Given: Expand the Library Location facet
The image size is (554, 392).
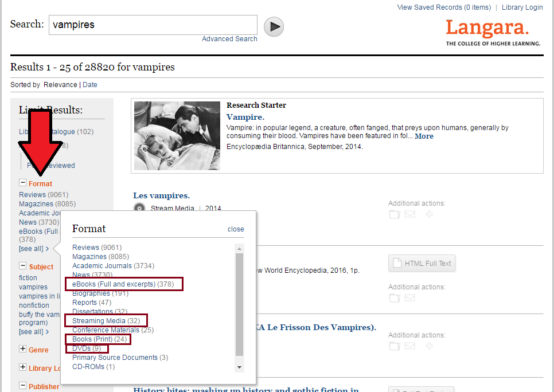Looking at the screenshot, I should tap(22, 367).
